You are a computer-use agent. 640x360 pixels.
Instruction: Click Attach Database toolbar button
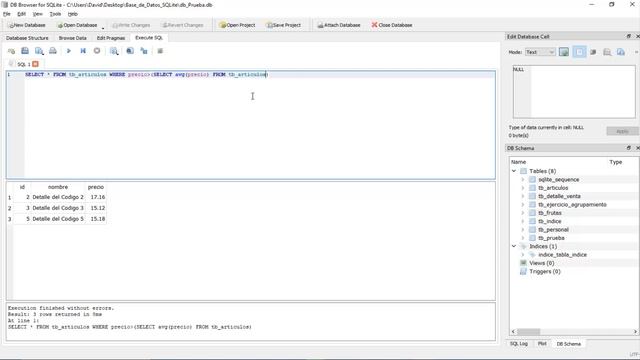339,25
